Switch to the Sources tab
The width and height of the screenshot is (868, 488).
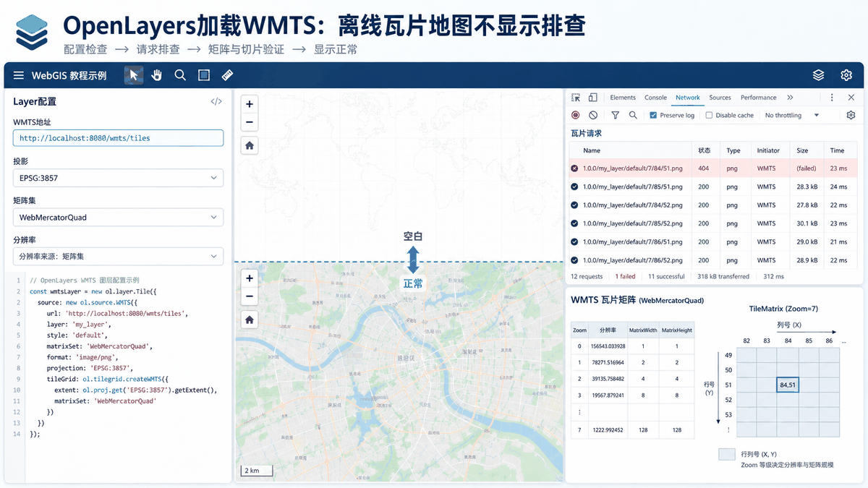720,98
